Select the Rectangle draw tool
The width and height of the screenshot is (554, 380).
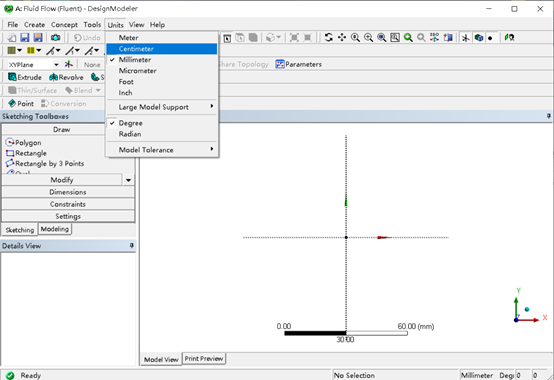pyautogui.click(x=26, y=153)
